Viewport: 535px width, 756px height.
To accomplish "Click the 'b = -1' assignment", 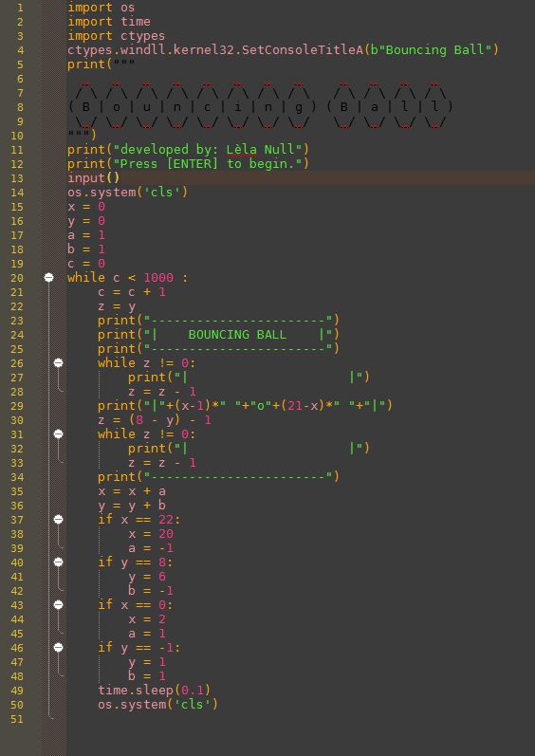I will coord(151,591).
